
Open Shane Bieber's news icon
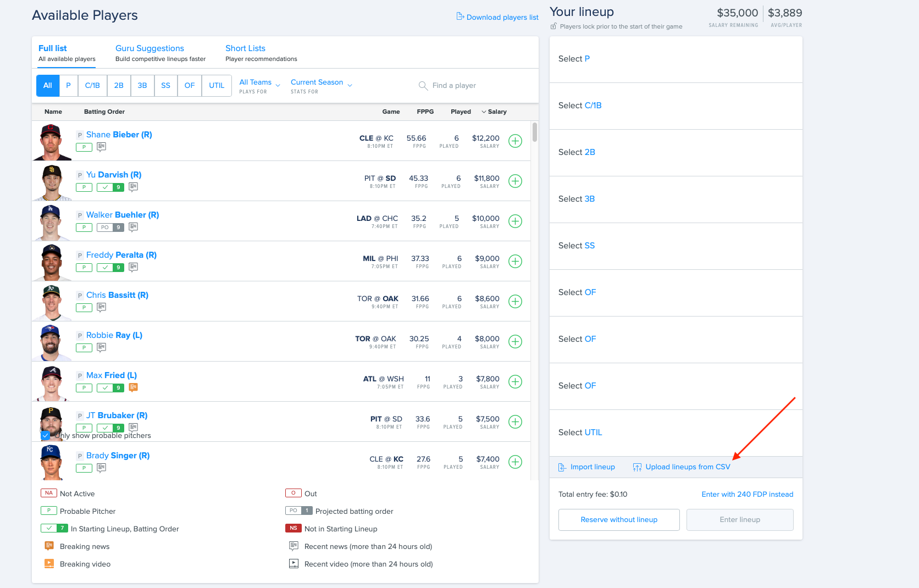pyautogui.click(x=101, y=147)
